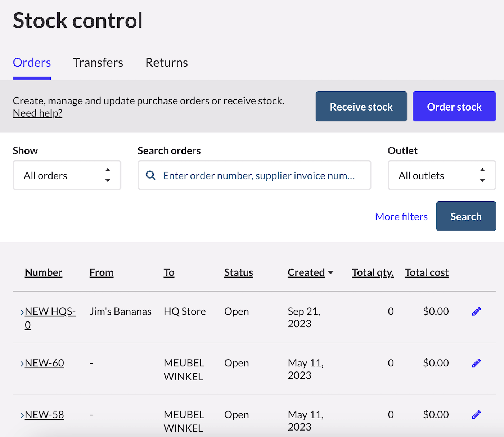Image resolution: width=504 pixels, height=437 pixels.
Task: Switch to the Transfers tab
Action: tap(98, 63)
